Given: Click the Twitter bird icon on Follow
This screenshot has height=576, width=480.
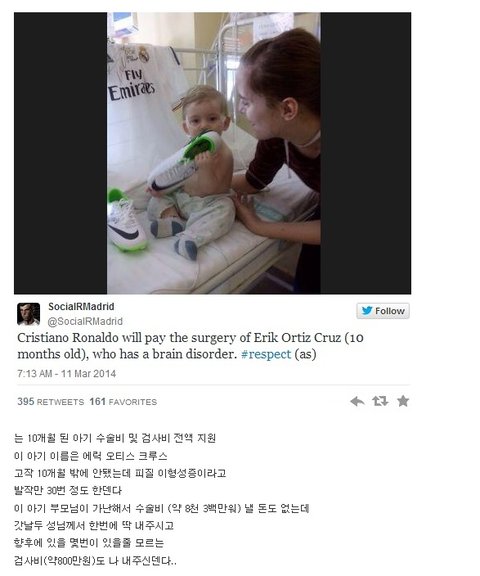Looking at the screenshot, I should (367, 311).
